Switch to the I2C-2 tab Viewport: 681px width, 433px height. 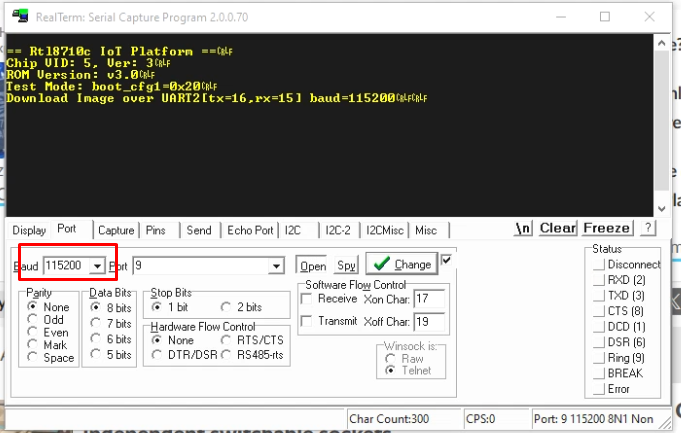(x=338, y=230)
